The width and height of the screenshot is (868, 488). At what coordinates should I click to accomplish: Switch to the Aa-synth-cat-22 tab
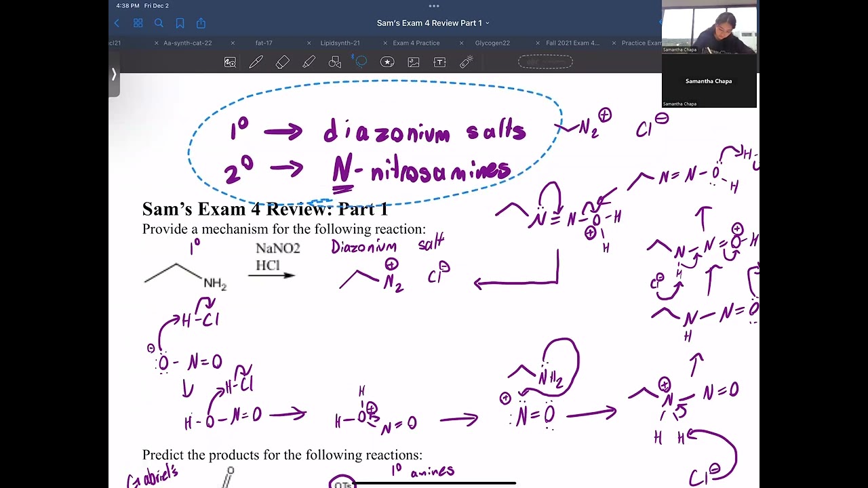pos(188,43)
